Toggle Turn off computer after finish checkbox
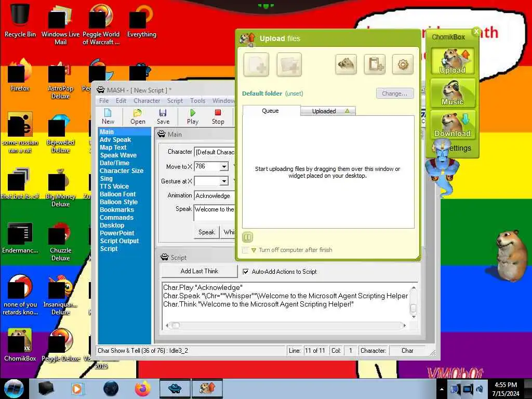Screen dimensions: 532x399 point(245,250)
